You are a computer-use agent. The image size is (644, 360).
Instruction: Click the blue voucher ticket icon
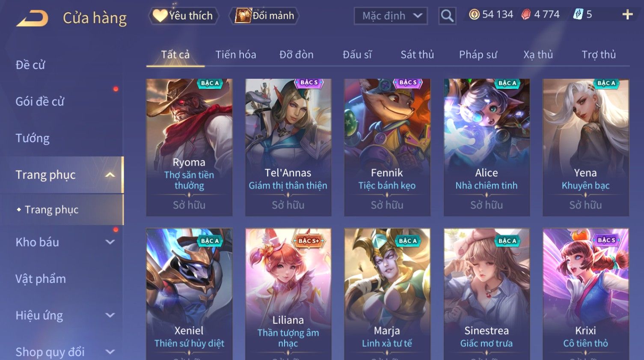578,15
